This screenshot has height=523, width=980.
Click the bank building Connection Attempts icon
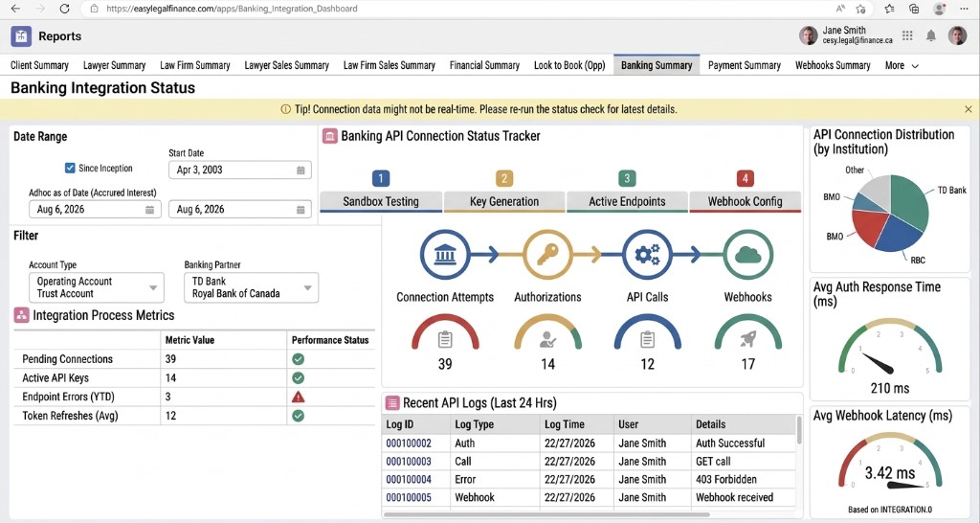pos(445,255)
